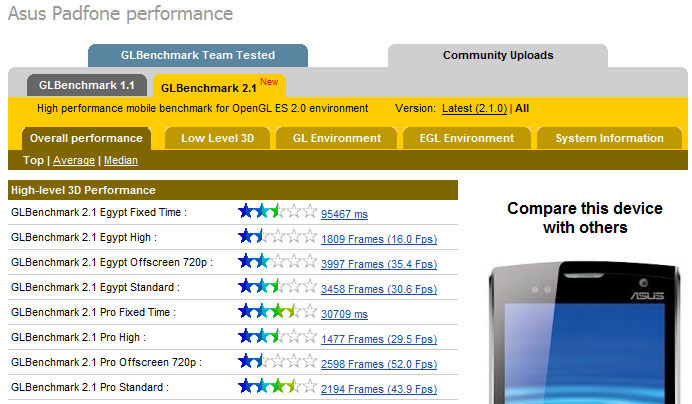This screenshot has width=692, height=404.
Task: Click the OpenGL ES 2.0 benchmark description text
Action: tap(203, 109)
